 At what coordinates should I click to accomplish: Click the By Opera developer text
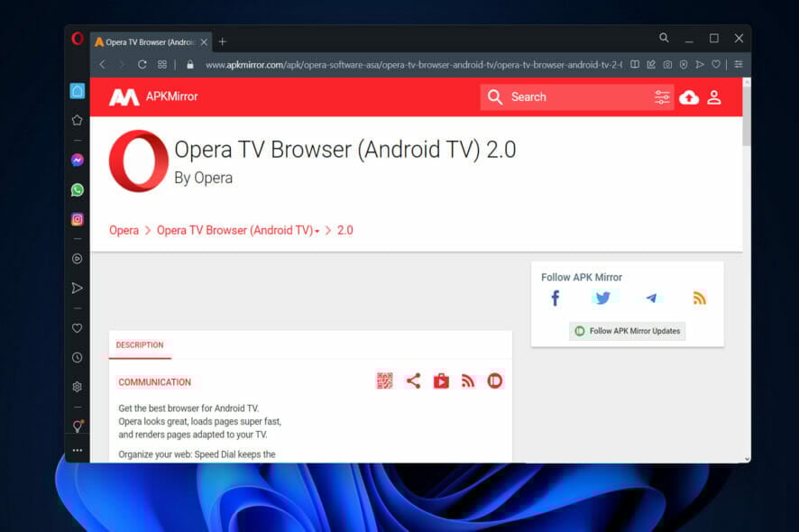click(x=203, y=178)
